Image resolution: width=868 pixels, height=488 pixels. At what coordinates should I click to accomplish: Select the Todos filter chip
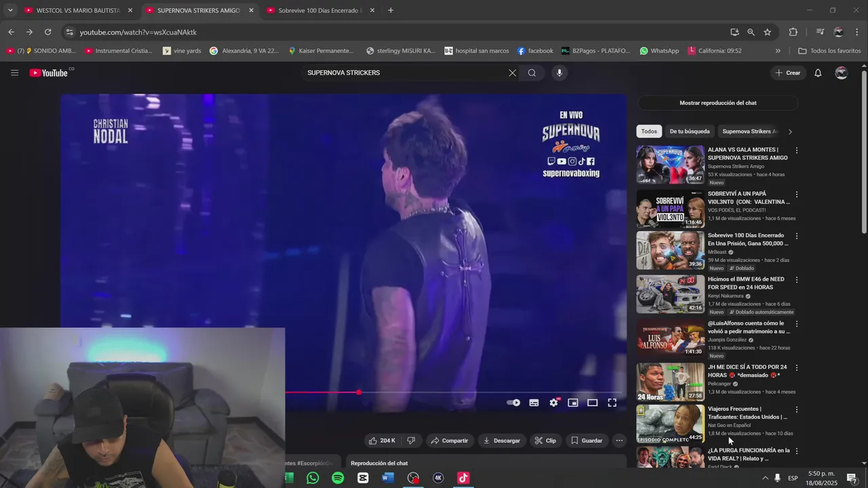pos(649,131)
